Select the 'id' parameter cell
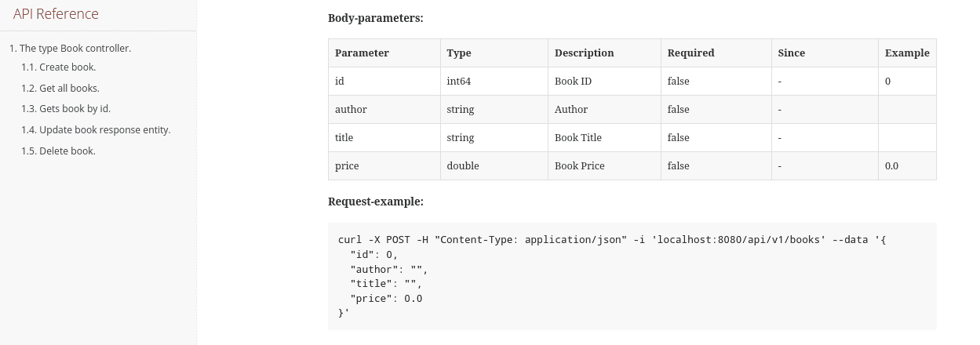The image size is (980, 345). pos(340,82)
